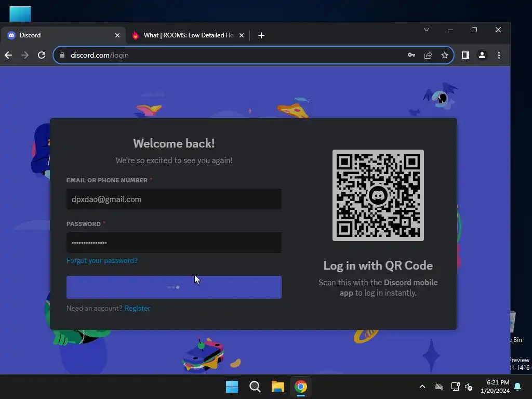Click the password input field

tap(174, 243)
